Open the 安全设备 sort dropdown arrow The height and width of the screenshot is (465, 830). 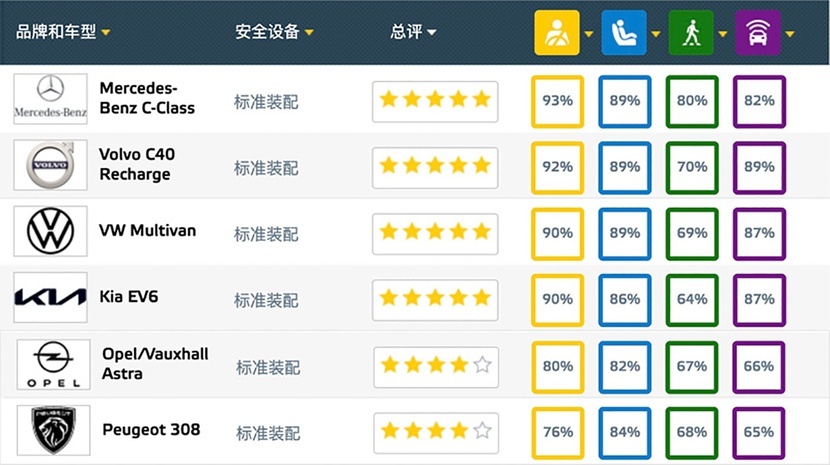click(309, 33)
